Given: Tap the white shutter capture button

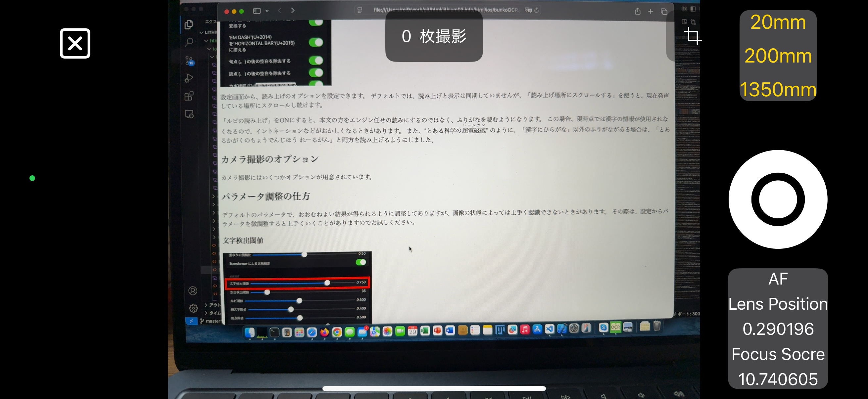Looking at the screenshot, I should 777,199.
